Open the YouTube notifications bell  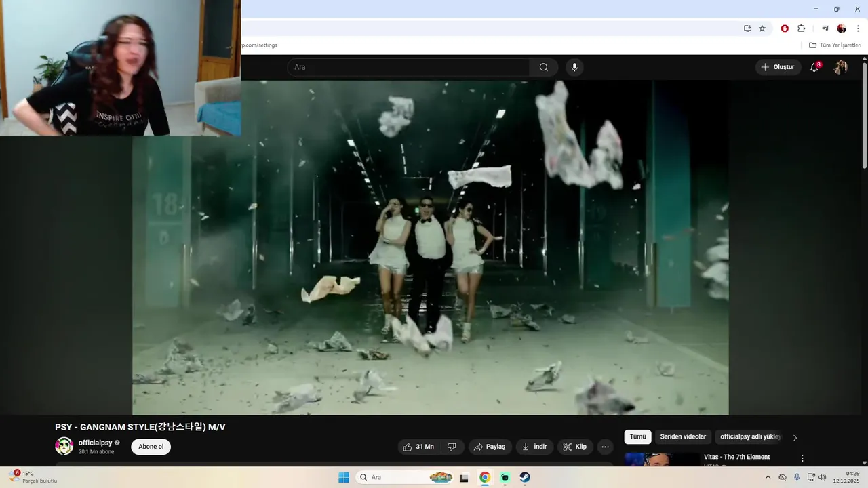point(814,67)
